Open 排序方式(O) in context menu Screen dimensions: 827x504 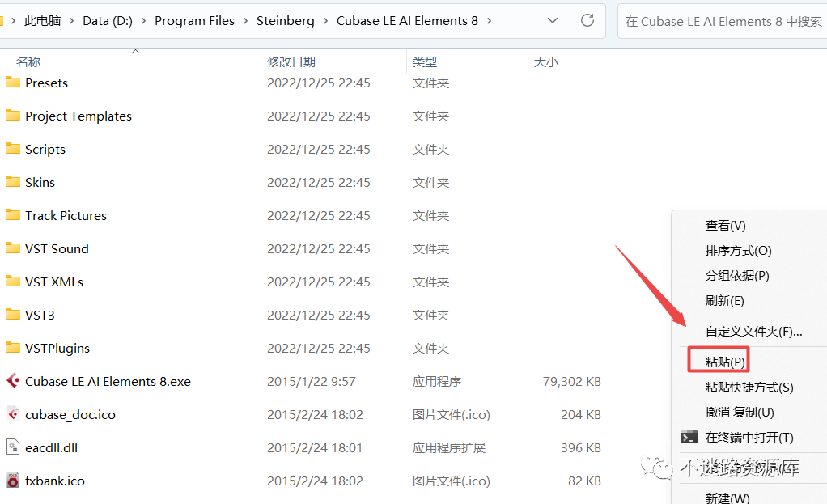pyautogui.click(x=738, y=251)
